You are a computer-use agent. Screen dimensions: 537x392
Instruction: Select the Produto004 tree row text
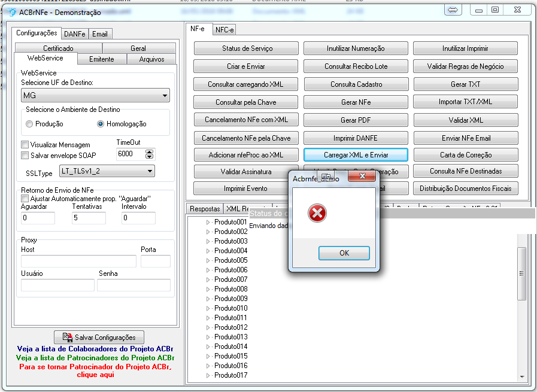pos(231,251)
